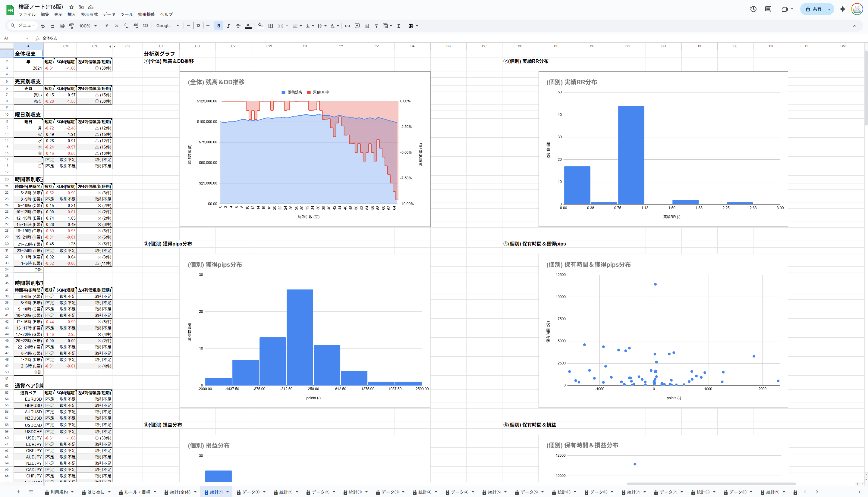The width and height of the screenshot is (868, 497).
Task: Click the print icon
Action: pos(62,26)
